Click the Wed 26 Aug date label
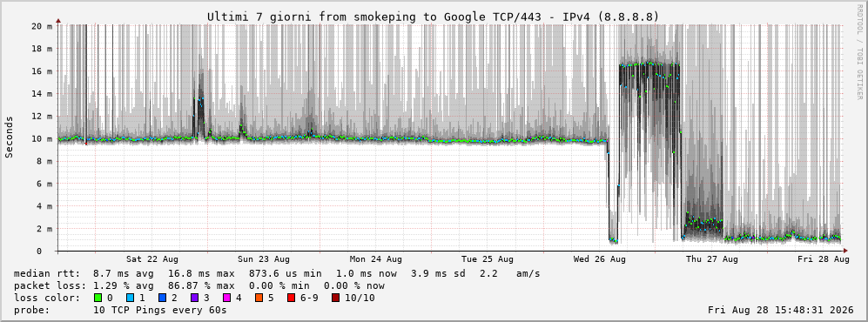 600,259
